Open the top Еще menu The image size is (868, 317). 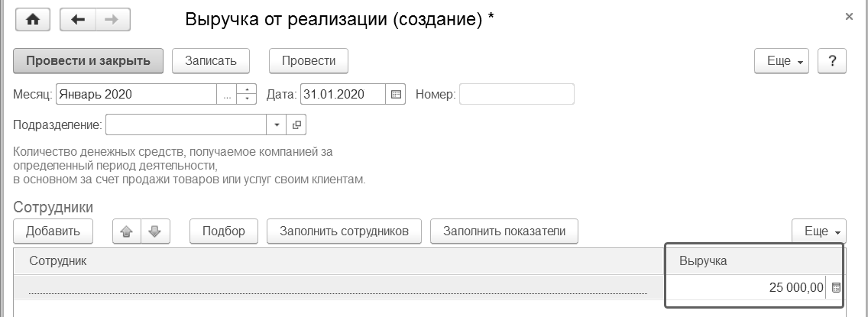[782, 61]
